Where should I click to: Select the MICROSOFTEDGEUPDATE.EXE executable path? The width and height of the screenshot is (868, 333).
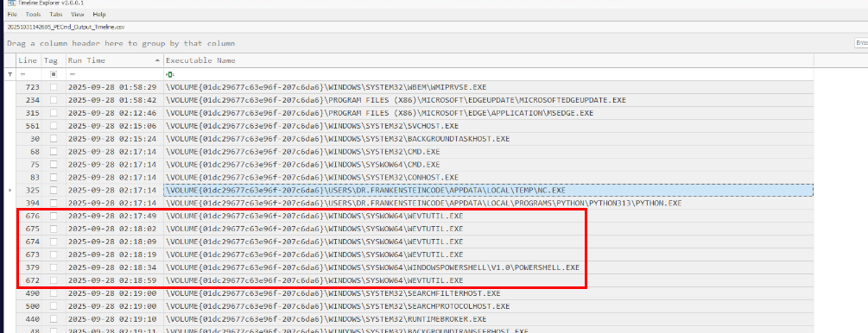click(x=396, y=100)
